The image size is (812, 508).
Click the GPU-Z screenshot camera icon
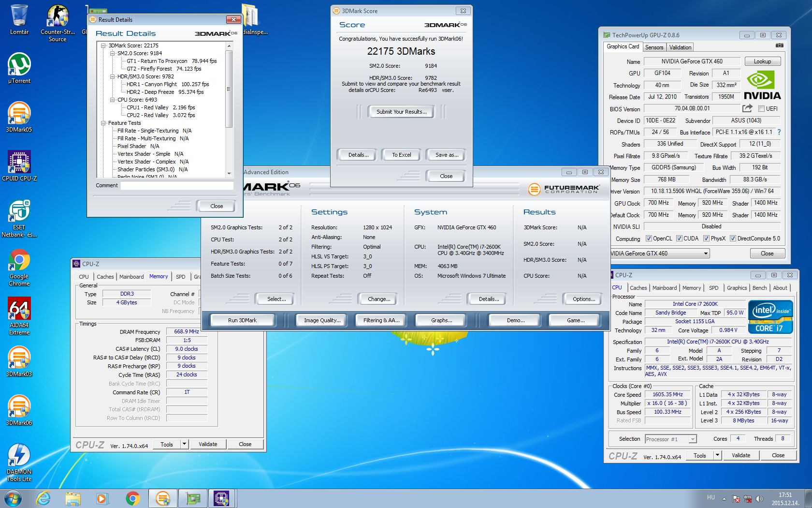pos(780,45)
